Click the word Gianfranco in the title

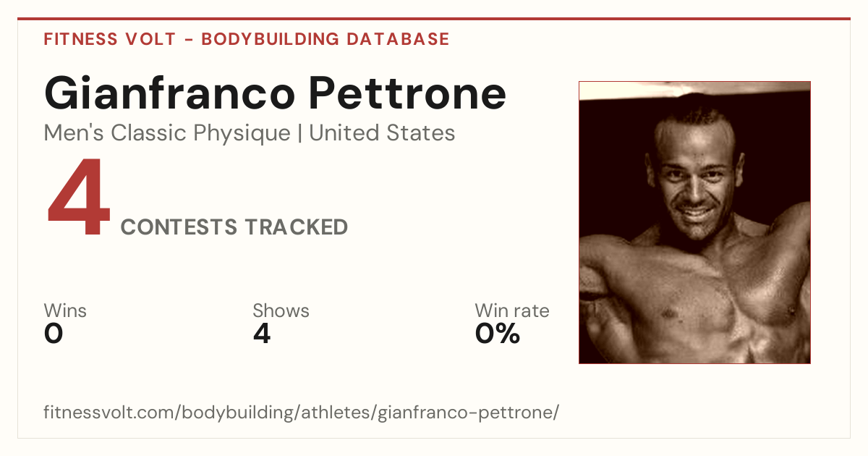pos(169,93)
